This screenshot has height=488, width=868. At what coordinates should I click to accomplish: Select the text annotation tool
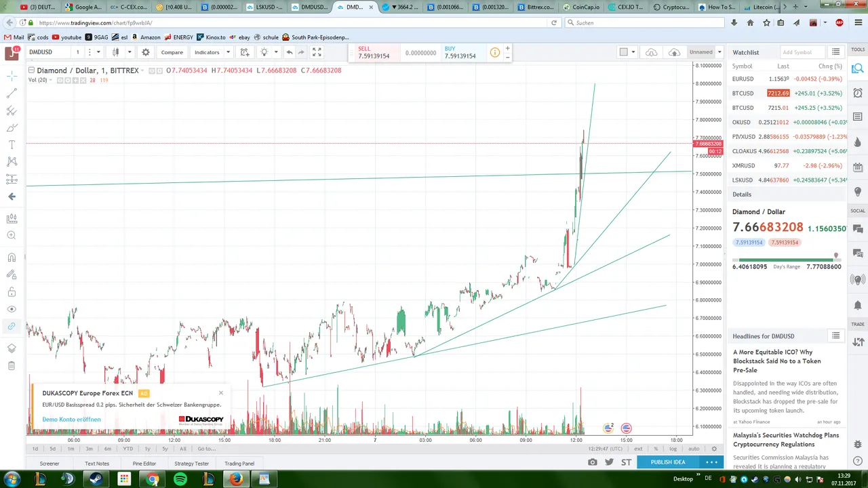(12, 144)
